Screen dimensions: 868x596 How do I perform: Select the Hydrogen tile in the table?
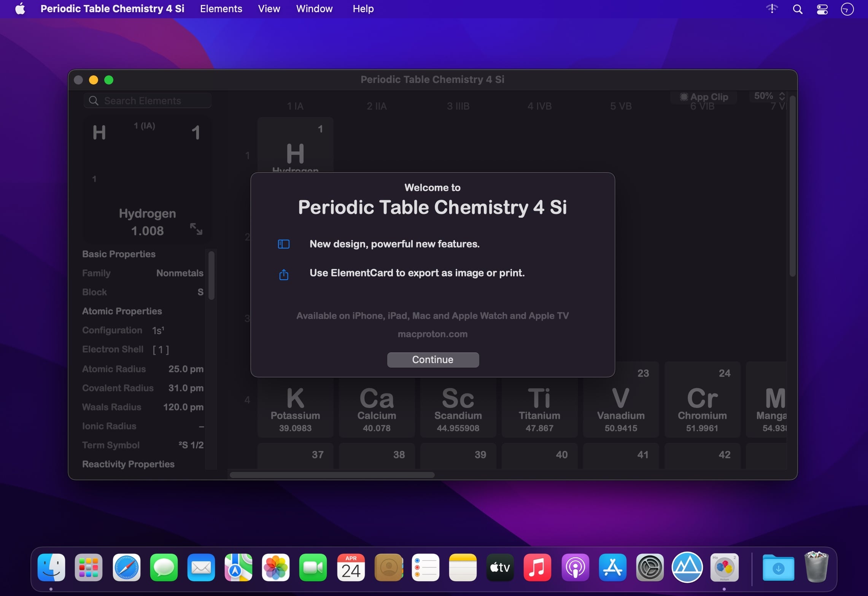coord(296,145)
